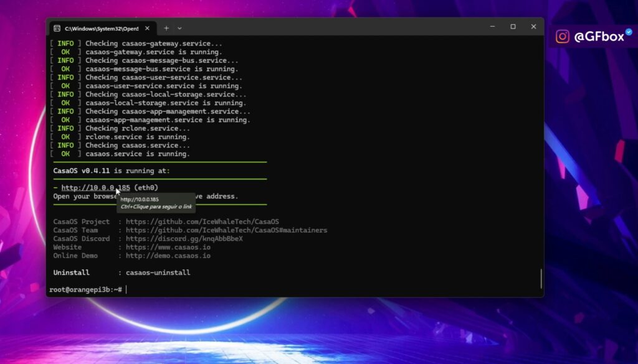Click 'casaos-local-storage.service is running.' line
Viewport: 638px width, 364px height.
[x=166, y=103]
